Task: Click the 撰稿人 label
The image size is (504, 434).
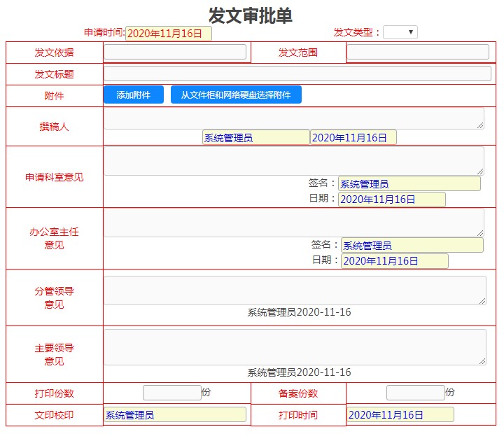Action: click(55, 127)
